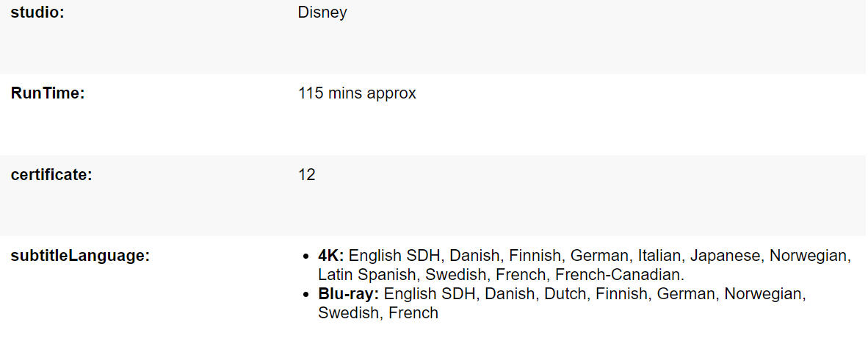
Task: Click the certificate label
Action: pos(51,174)
